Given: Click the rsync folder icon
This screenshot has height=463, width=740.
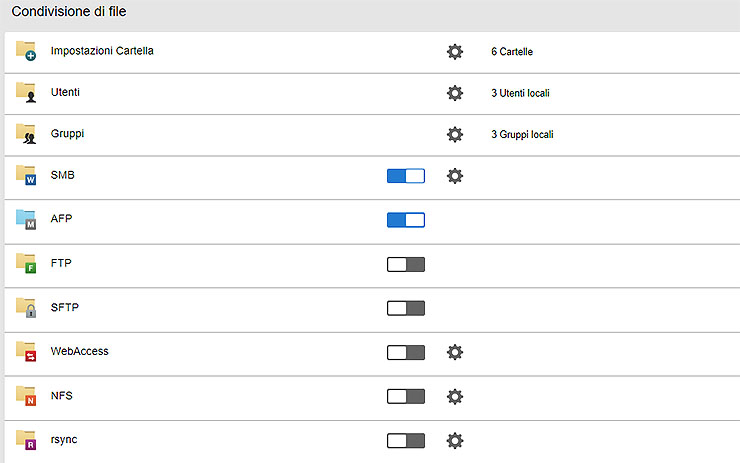Looking at the screenshot, I should (x=26, y=440).
